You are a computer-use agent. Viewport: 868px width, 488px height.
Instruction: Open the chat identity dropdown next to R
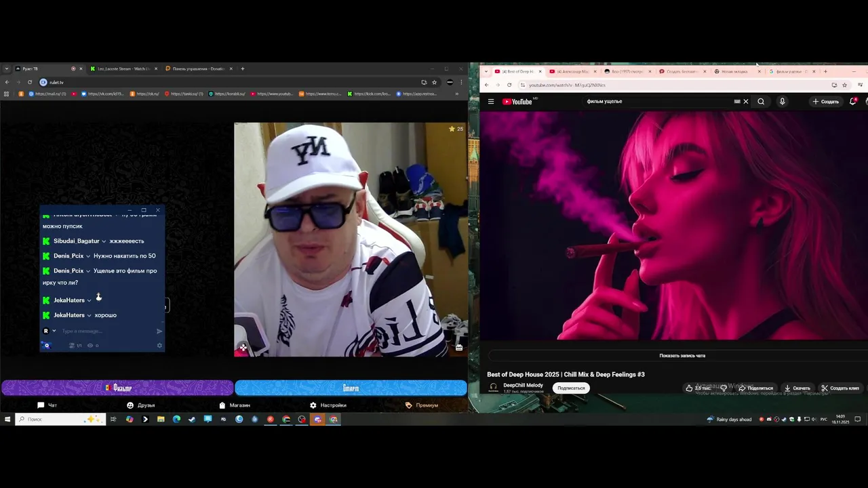pyautogui.click(x=54, y=331)
